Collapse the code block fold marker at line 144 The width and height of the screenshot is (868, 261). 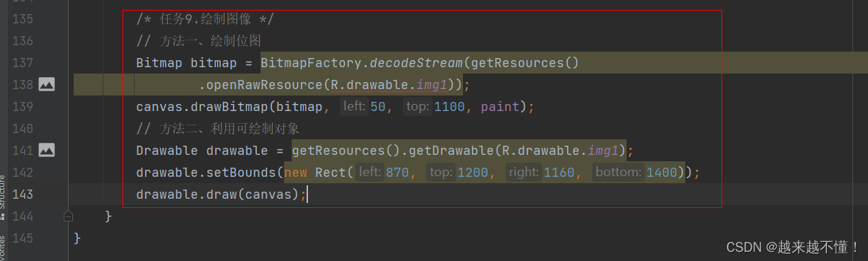(x=68, y=216)
